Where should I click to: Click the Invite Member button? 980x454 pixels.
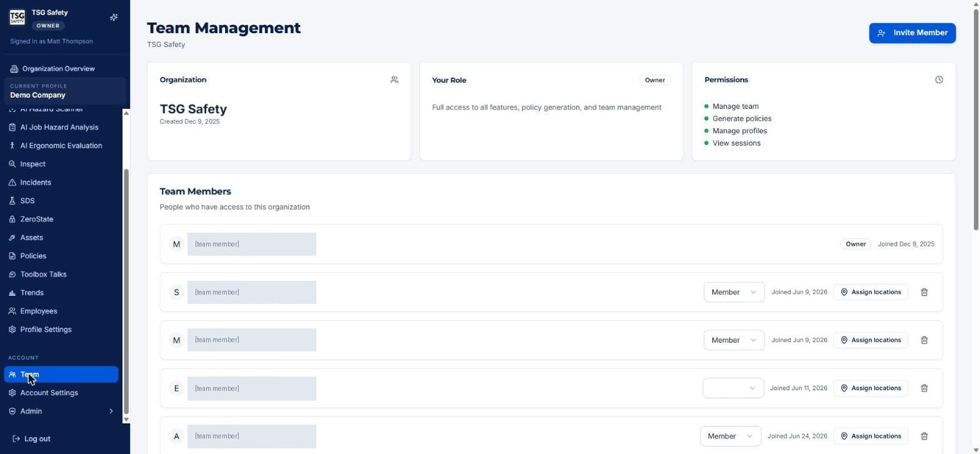click(x=912, y=33)
